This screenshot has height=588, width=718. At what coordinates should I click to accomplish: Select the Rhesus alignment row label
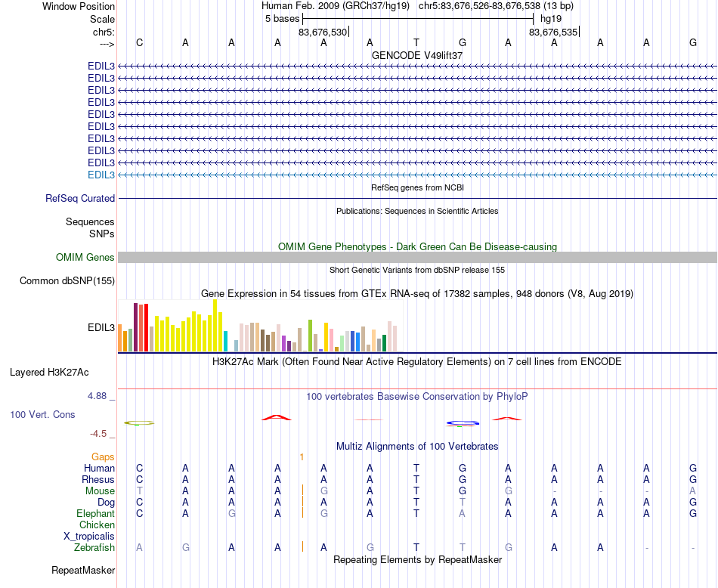tap(98, 479)
